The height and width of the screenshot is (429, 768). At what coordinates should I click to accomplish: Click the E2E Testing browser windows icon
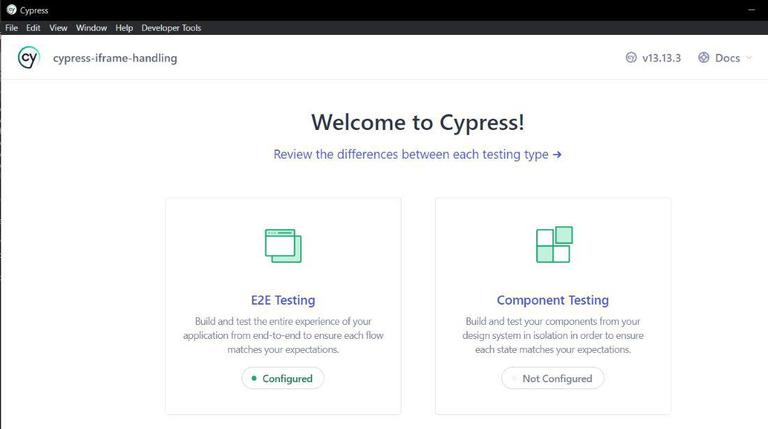tap(283, 245)
